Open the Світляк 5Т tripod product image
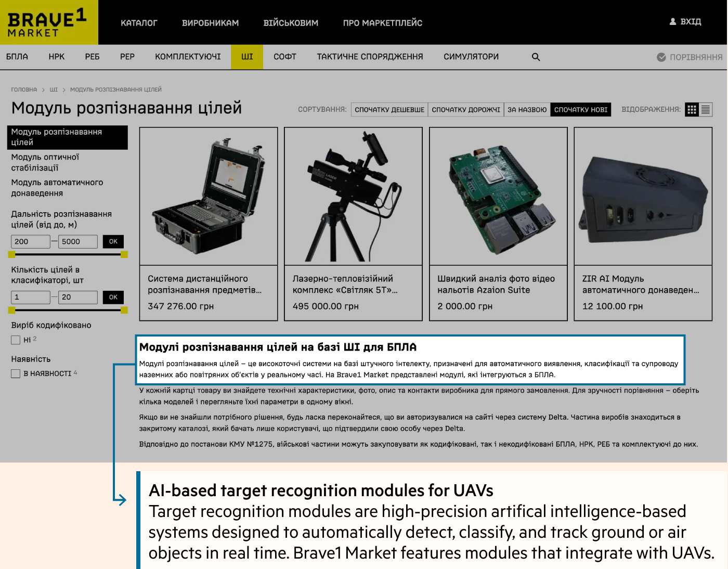 [354, 196]
